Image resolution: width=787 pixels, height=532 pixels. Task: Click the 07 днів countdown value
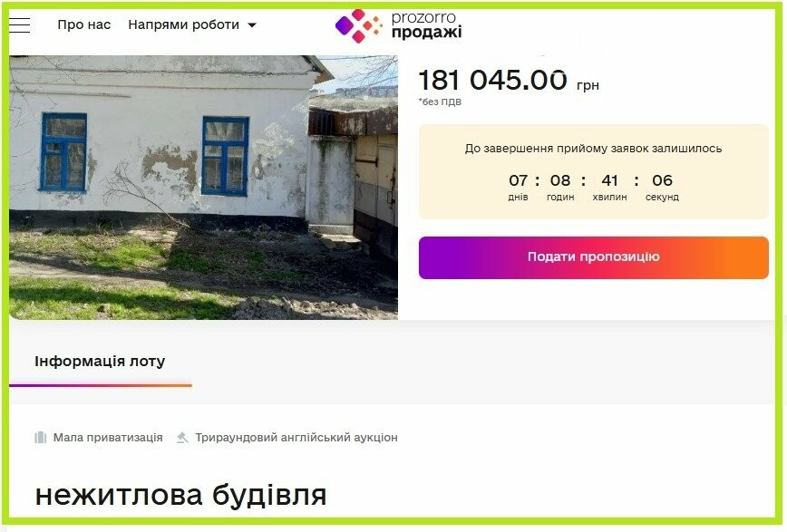point(518,188)
